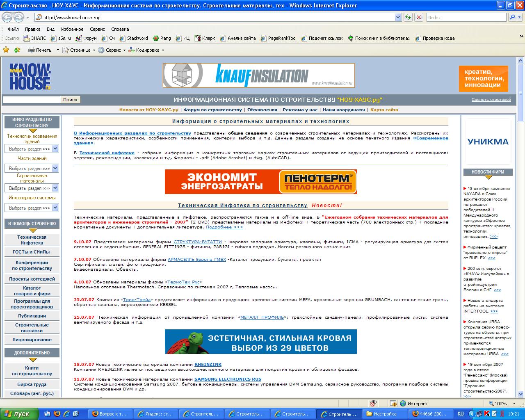Screen dimensions: 525x420
Task: Open the Проекты коттеджей sidebar link
Action: [32, 279]
